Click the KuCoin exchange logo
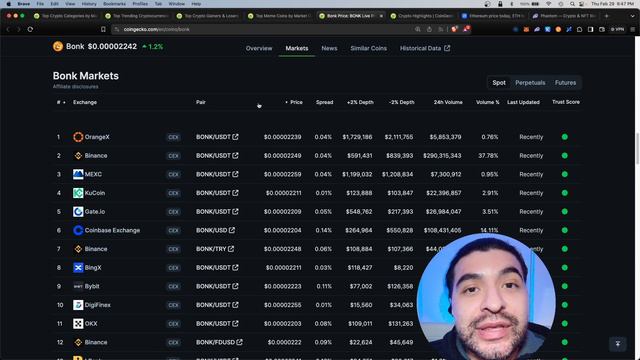 tap(78, 193)
